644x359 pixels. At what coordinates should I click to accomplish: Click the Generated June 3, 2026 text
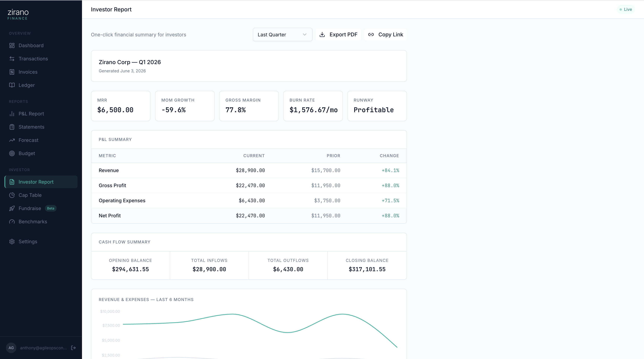[122, 71]
